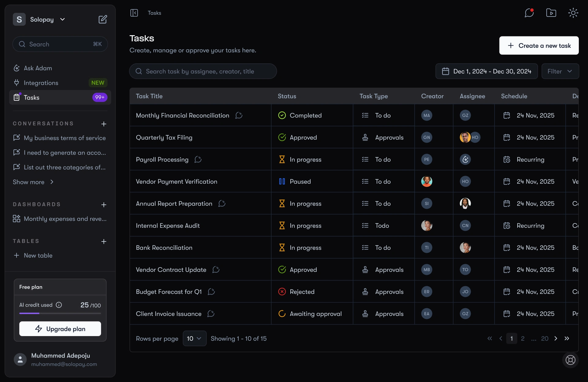Click the AI credit usage progress bar
Image resolution: width=588 pixels, height=382 pixels.
(60, 313)
